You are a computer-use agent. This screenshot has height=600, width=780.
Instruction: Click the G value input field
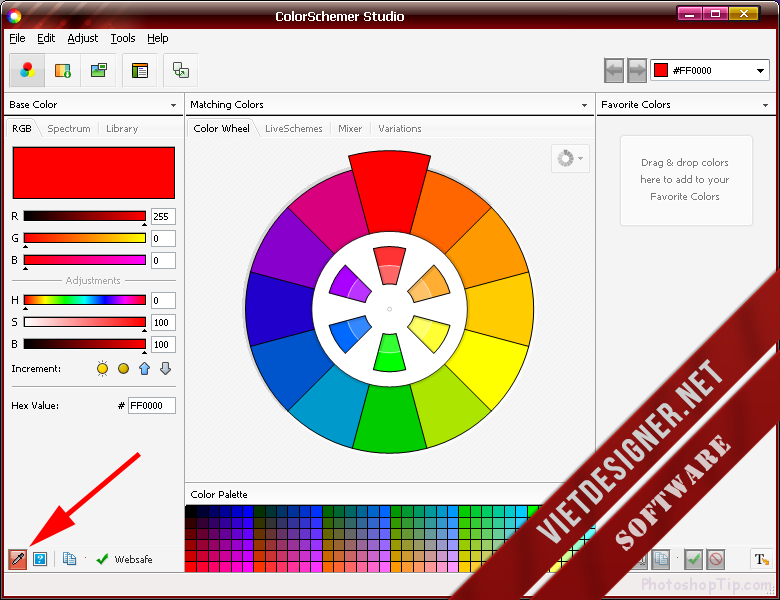[x=163, y=238]
